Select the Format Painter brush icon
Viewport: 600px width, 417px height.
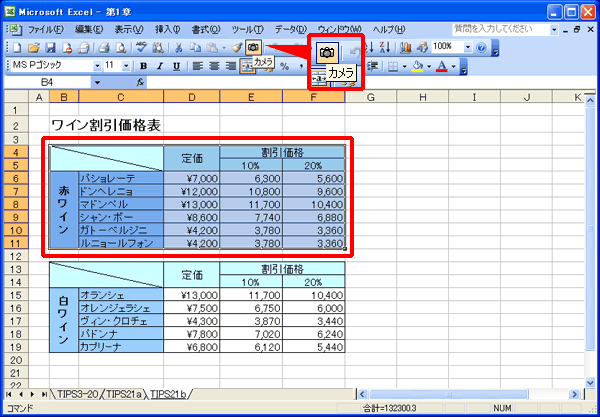point(237,47)
